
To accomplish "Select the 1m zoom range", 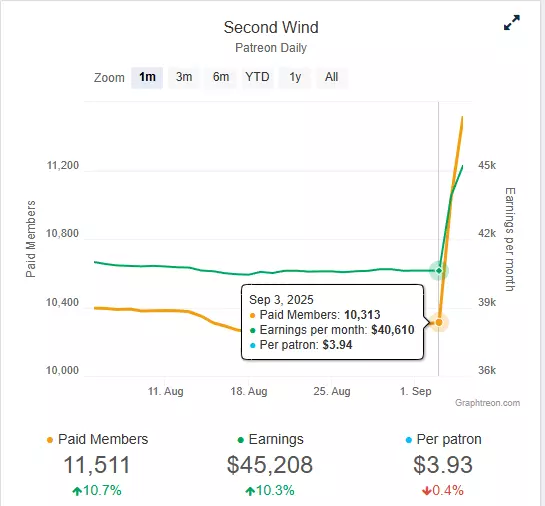I will [147, 77].
